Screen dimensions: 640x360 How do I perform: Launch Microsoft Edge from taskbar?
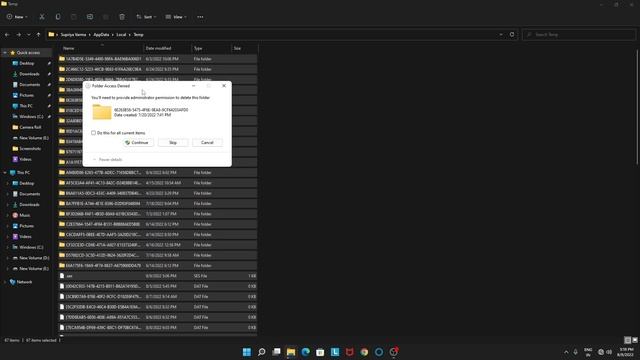coord(305,352)
